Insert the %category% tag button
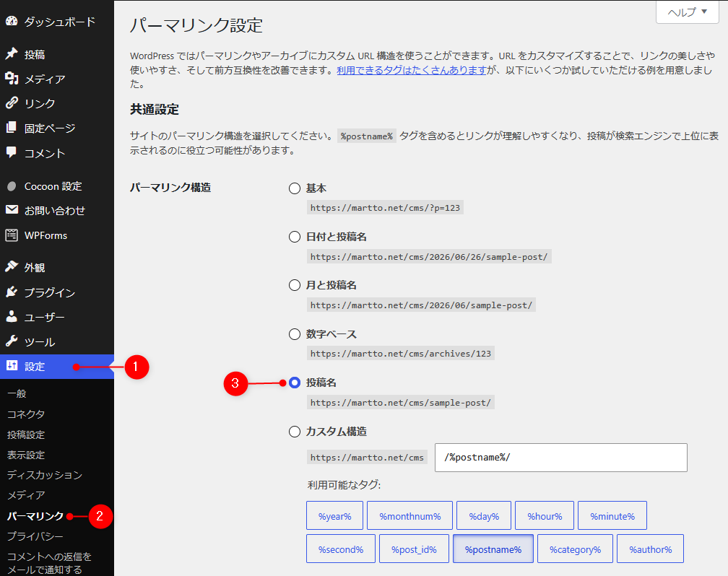The height and width of the screenshot is (576, 728). click(x=575, y=549)
